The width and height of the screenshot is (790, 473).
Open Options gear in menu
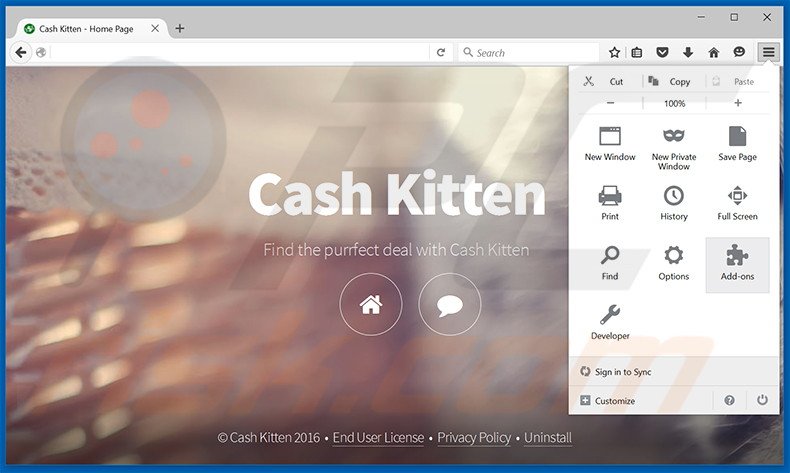(x=674, y=263)
